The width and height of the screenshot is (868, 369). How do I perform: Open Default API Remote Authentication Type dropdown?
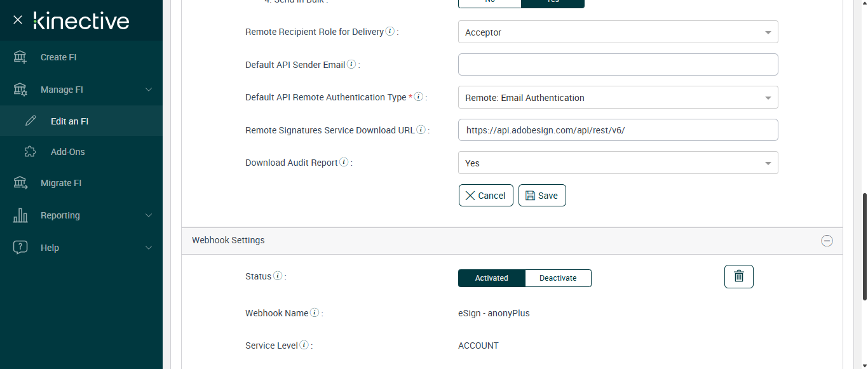[618, 98]
